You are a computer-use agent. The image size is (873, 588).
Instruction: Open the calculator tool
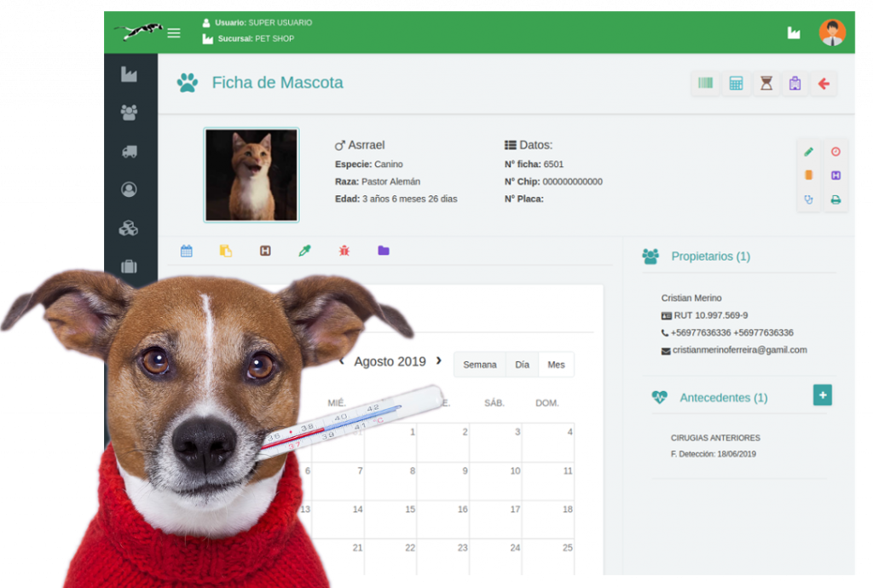736,84
